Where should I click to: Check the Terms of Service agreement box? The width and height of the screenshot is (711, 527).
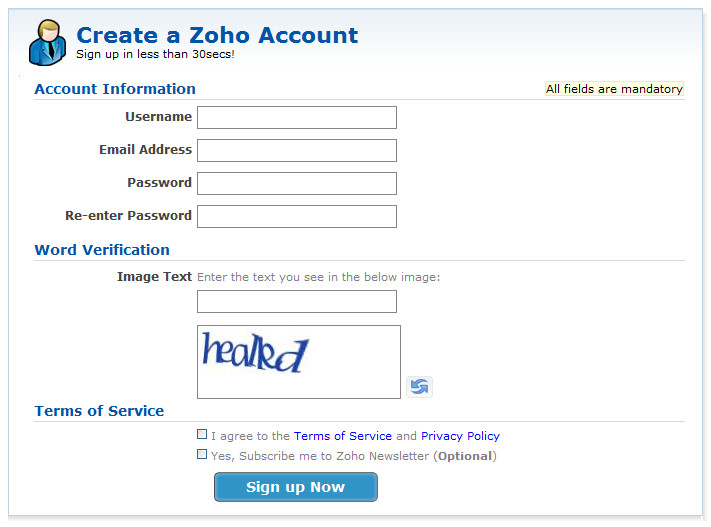click(202, 434)
